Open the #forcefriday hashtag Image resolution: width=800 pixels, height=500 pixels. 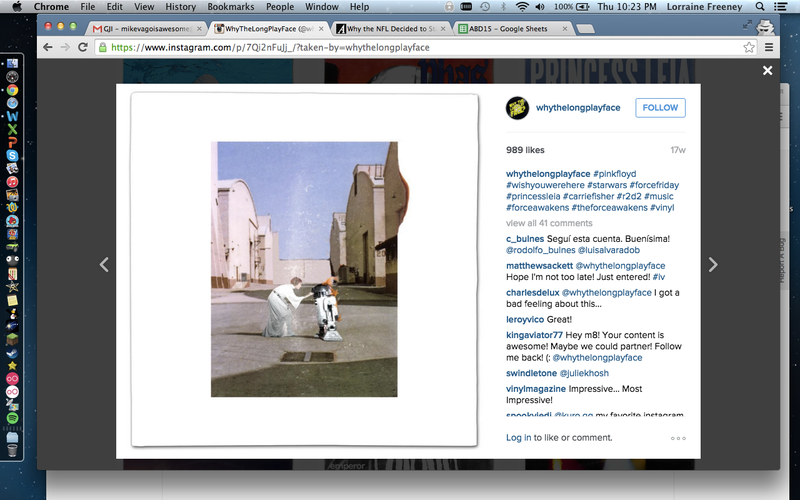tap(654, 185)
